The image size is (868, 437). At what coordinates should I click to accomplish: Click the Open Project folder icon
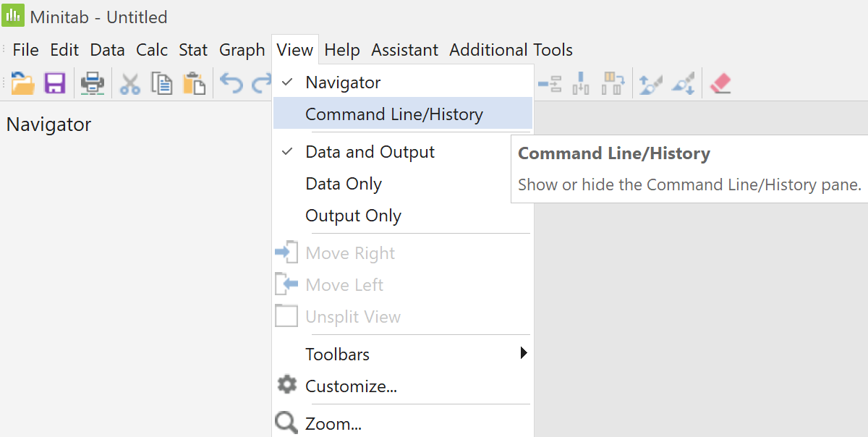click(23, 83)
